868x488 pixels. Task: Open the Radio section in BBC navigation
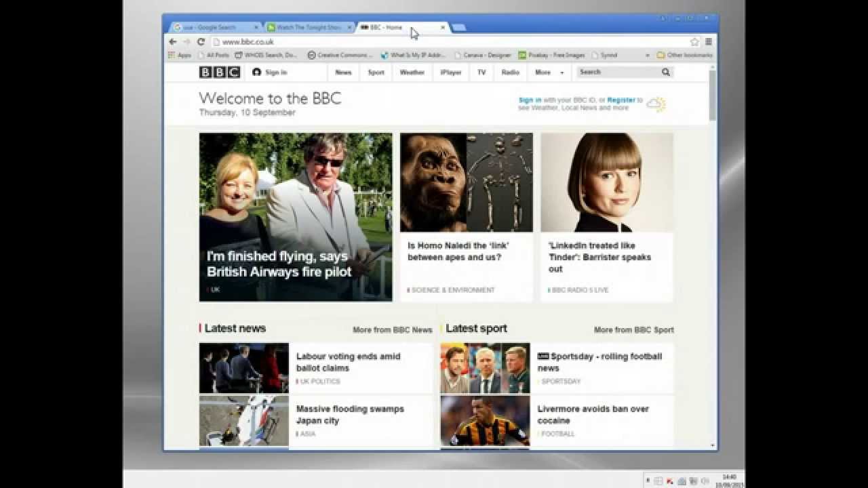tap(510, 72)
